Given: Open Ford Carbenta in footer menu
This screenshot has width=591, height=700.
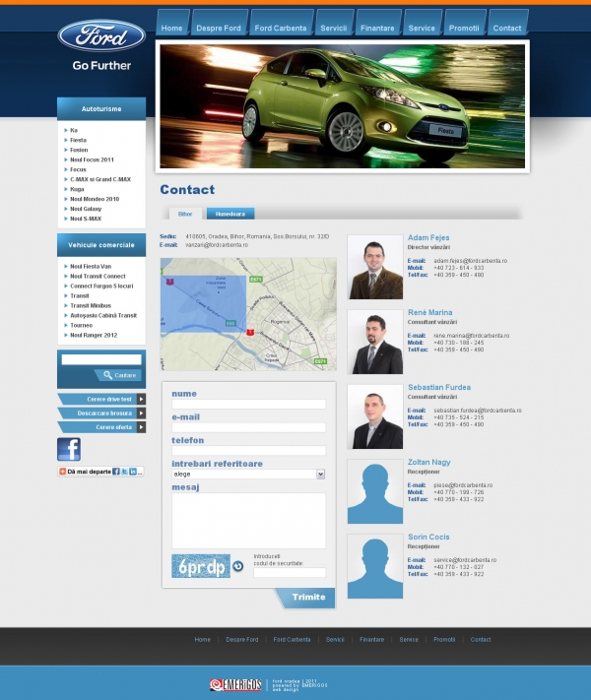Looking at the screenshot, I should pyautogui.click(x=292, y=640).
